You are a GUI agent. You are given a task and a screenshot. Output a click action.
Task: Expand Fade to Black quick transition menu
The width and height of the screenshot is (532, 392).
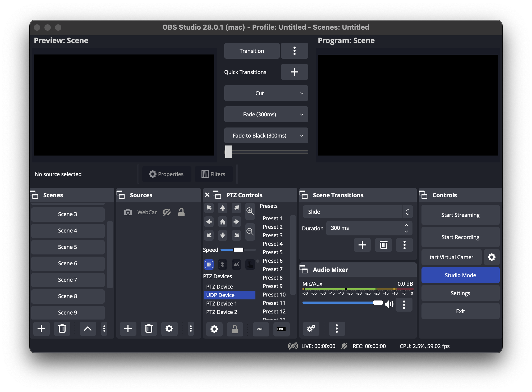pyautogui.click(x=301, y=136)
